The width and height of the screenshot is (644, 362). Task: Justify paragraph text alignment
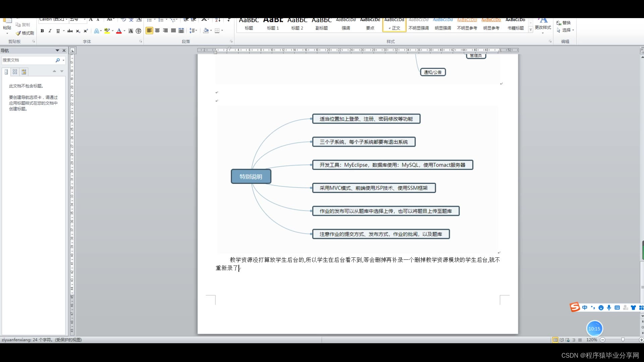point(173,31)
